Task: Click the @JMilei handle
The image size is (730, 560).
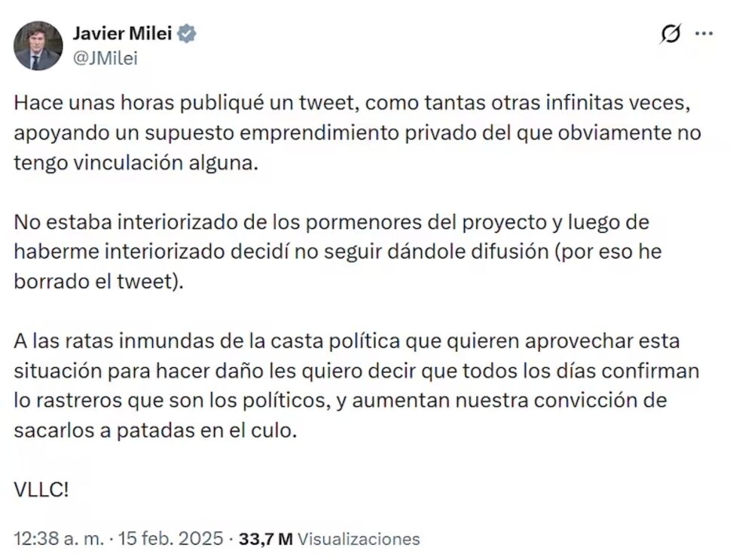Action: coord(105,55)
